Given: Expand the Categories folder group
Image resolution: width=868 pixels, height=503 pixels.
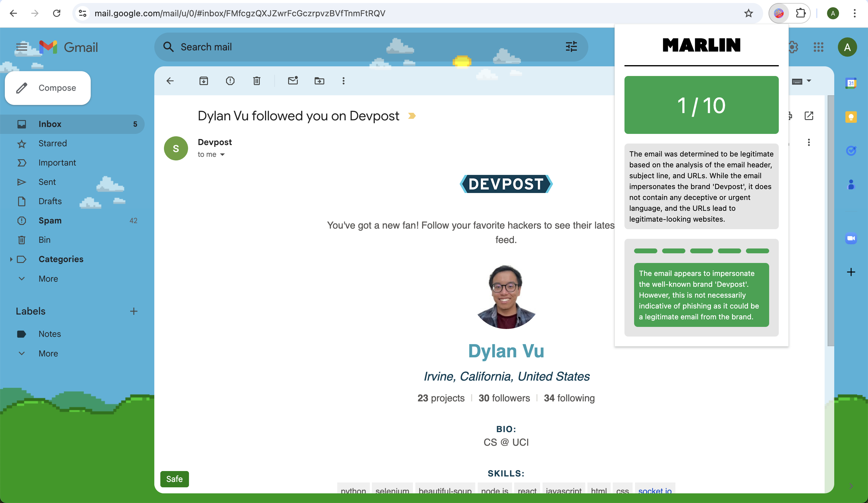Looking at the screenshot, I should coord(11,259).
